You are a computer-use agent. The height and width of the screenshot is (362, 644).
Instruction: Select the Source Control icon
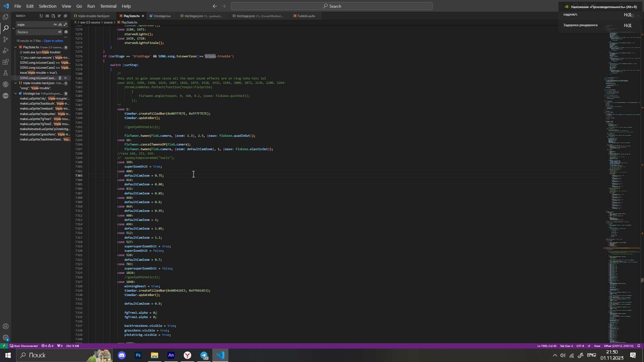tap(6, 39)
